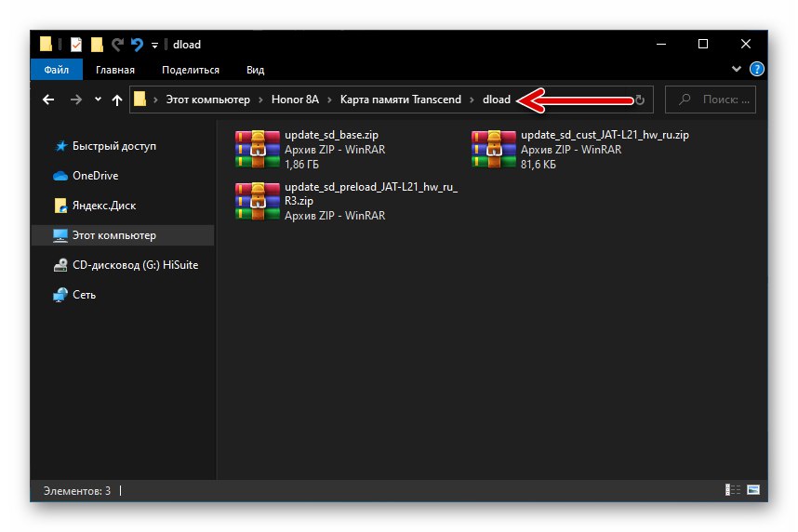Click the folder icon in title bar
Screen dimensions: 798x532
click(x=46, y=45)
